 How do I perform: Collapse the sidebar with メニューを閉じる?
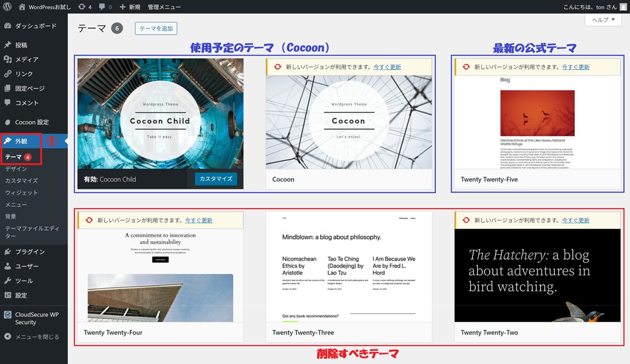37,337
